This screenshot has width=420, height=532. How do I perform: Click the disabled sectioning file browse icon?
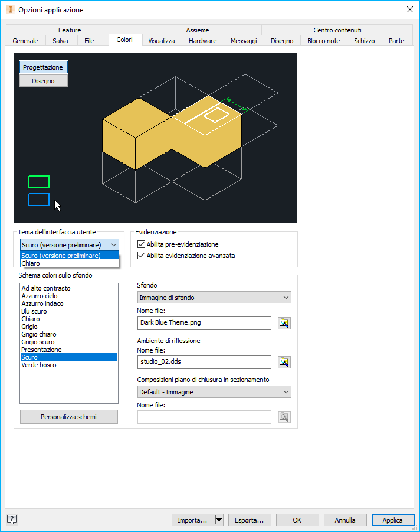click(x=284, y=417)
